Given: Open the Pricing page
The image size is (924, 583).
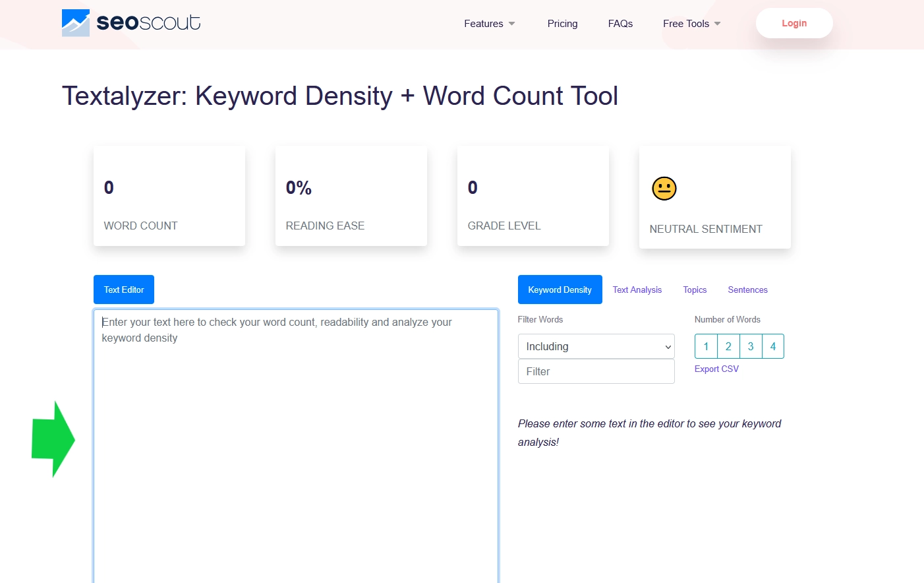Looking at the screenshot, I should [562, 23].
